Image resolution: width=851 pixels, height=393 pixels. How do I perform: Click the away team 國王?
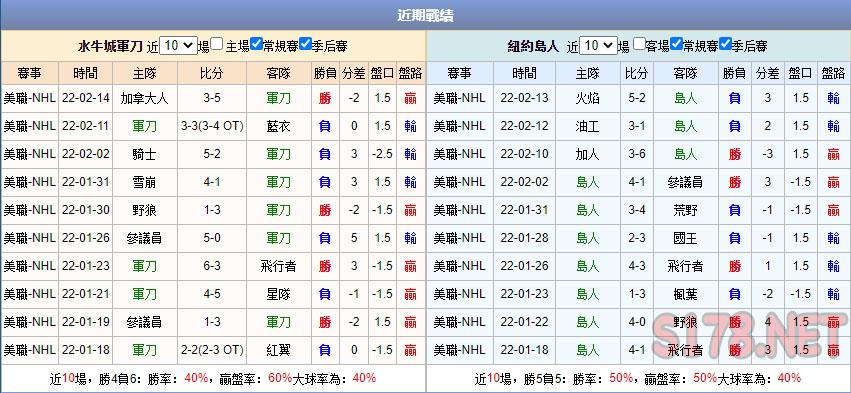(x=685, y=238)
